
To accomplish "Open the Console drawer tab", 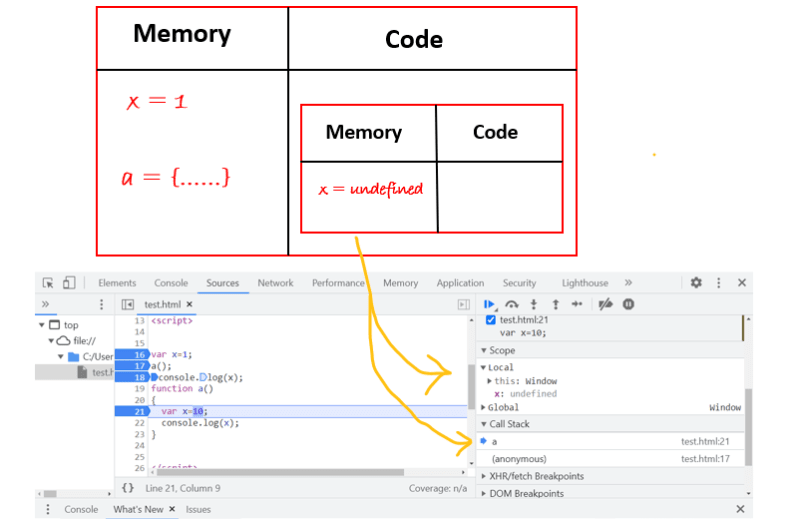I will (x=81, y=509).
